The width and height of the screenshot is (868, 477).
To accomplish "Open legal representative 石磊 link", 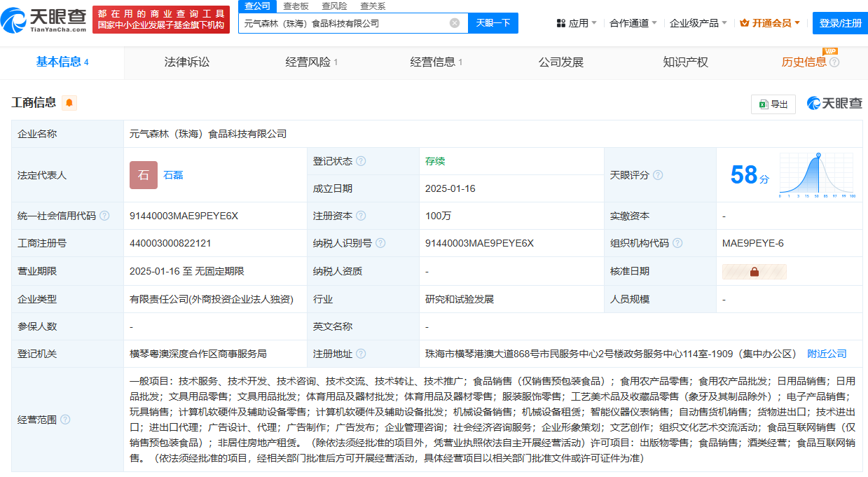I will click(x=173, y=175).
